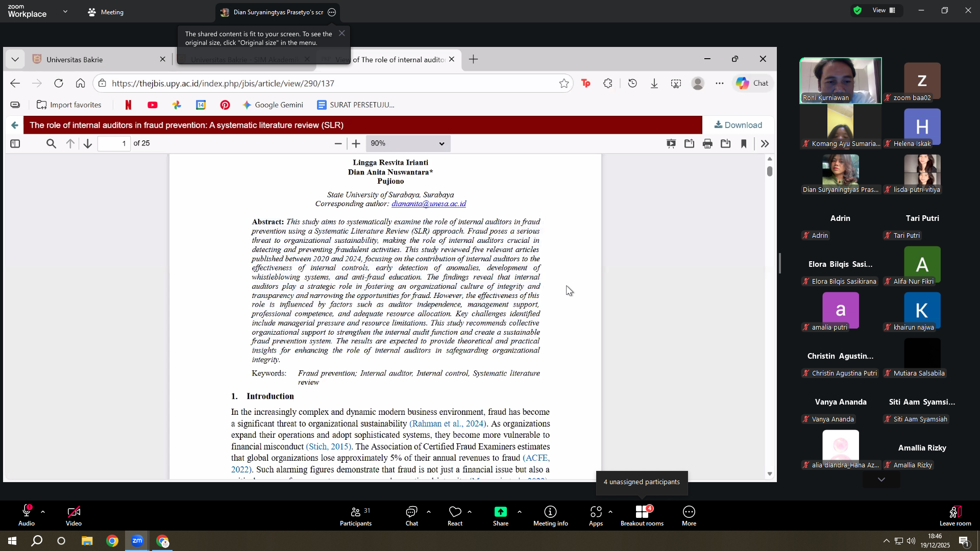Click Leave room

click(955, 515)
